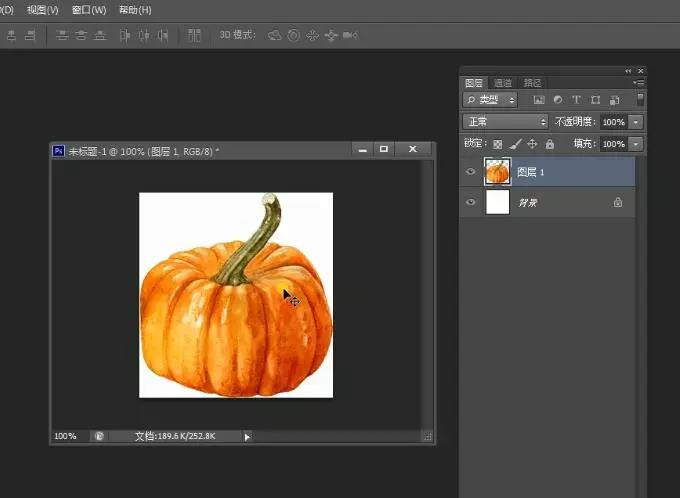Select the 3D rotate mode icon
Screen dimensions: 680x498
275,35
